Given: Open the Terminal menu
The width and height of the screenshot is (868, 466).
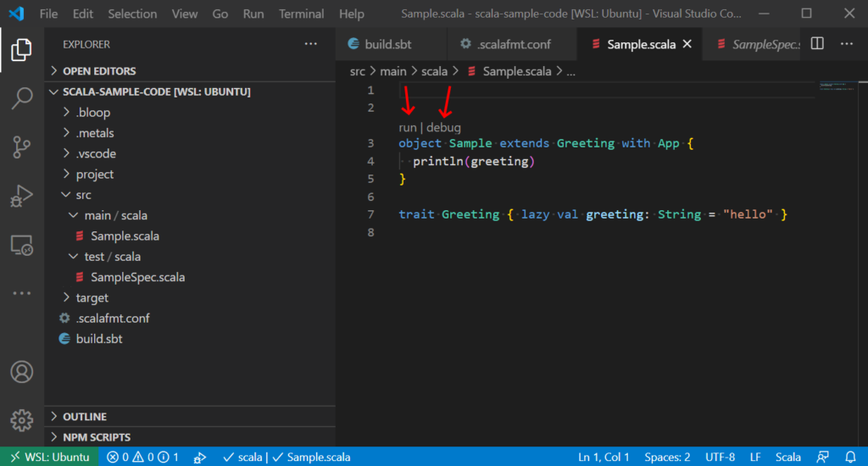Looking at the screenshot, I should pyautogui.click(x=302, y=14).
